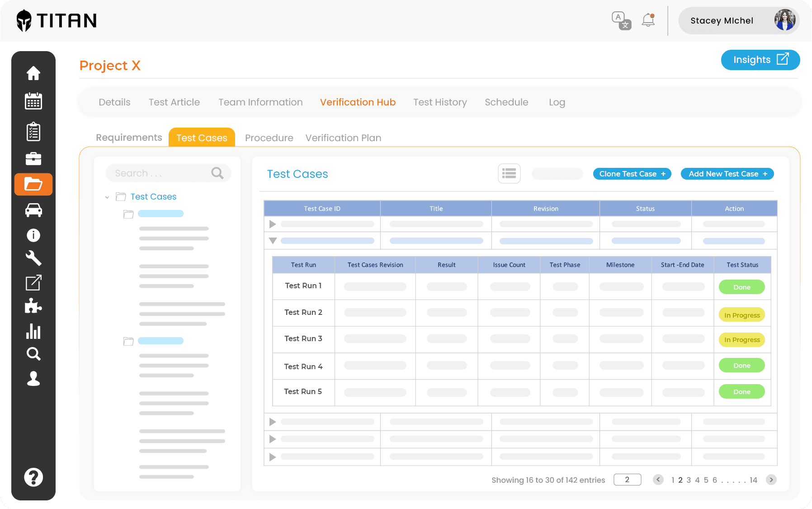Open the puzzle piece integrations icon

pyautogui.click(x=33, y=306)
